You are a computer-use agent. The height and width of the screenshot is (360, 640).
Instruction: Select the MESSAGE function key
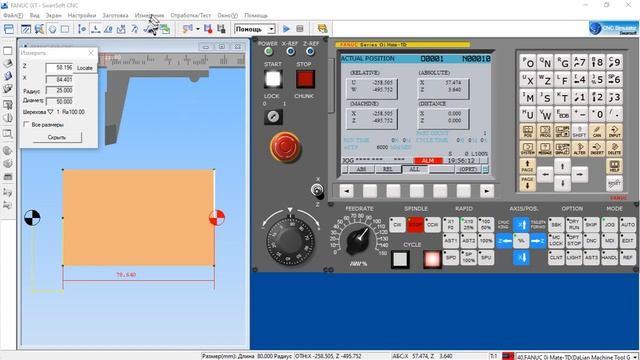(x=545, y=149)
